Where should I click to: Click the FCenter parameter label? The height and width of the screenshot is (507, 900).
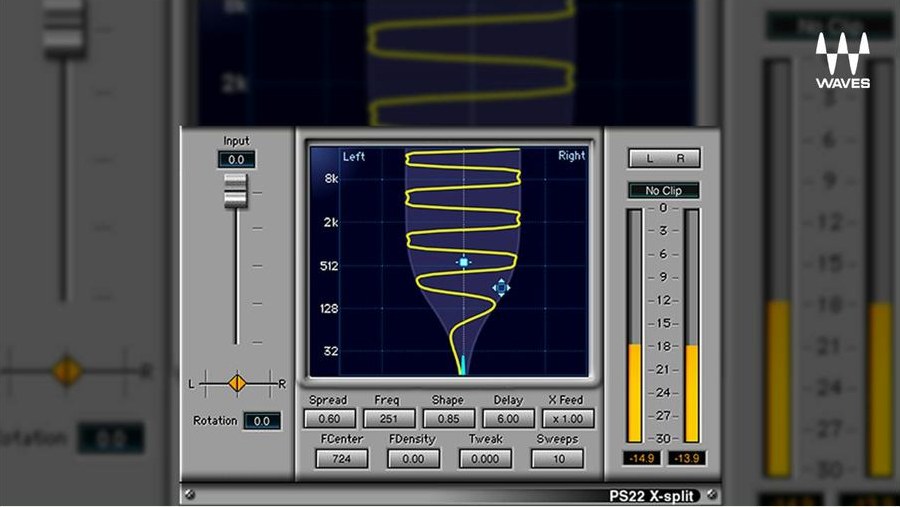pos(342,439)
